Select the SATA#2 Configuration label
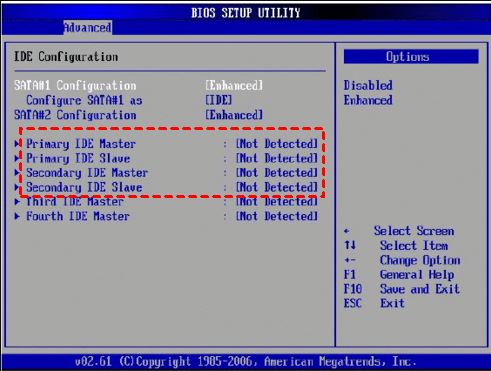The image size is (491, 371). point(75,115)
